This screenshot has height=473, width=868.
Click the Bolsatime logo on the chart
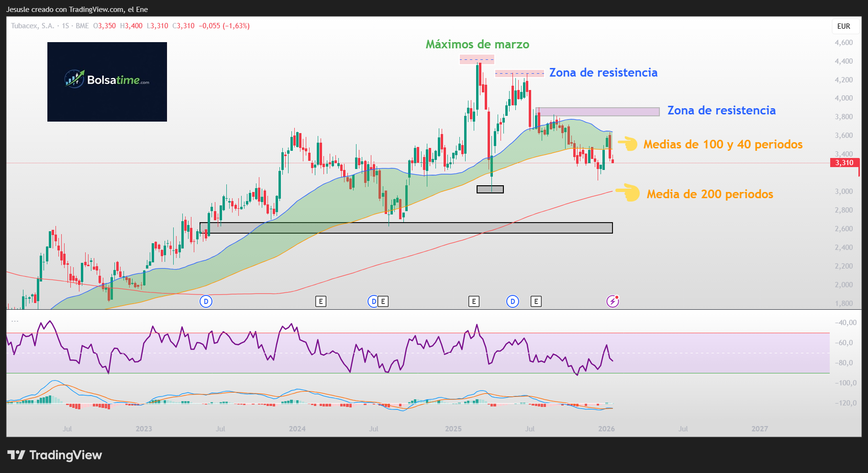(107, 81)
